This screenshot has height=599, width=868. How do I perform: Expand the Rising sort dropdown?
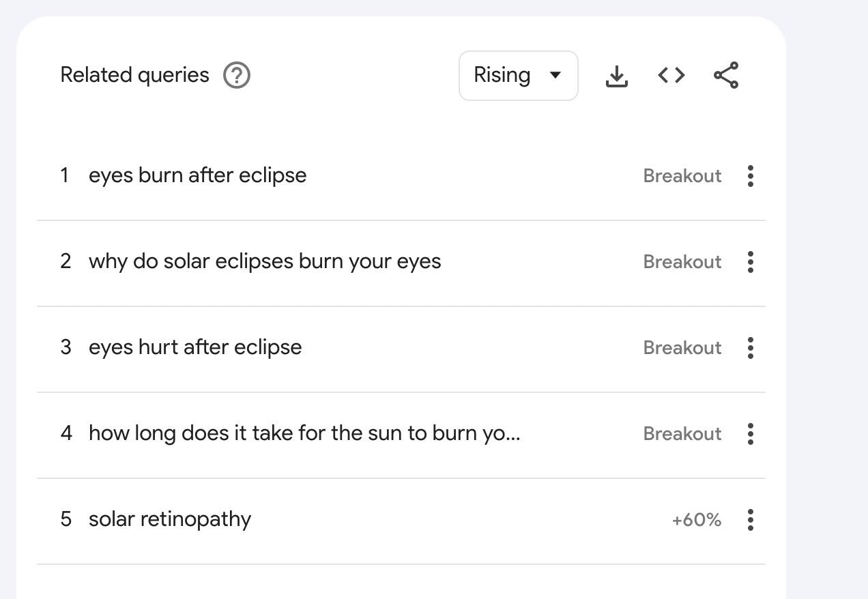tap(517, 76)
